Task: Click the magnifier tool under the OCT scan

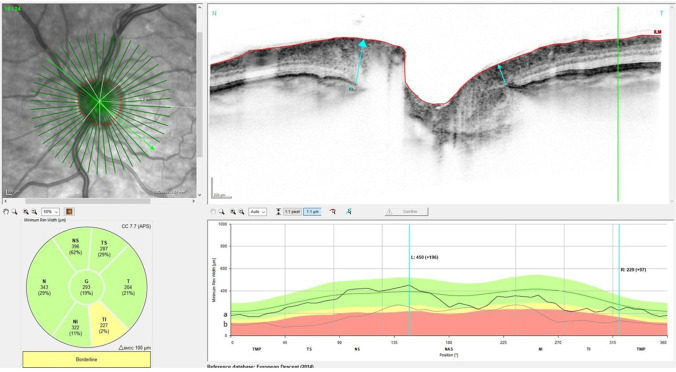Action: tap(222, 212)
